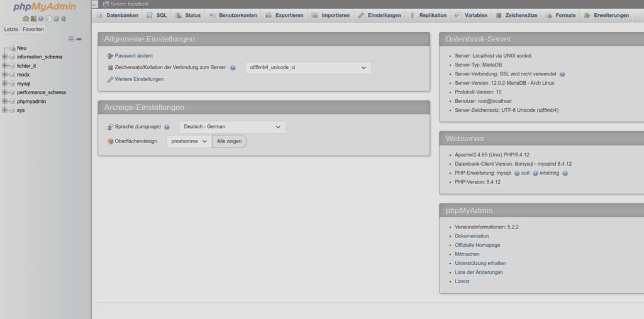Viewport: 644px width, 319px height.
Task: Open the Deutsch - German language dropdown
Action: pos(232,127)
